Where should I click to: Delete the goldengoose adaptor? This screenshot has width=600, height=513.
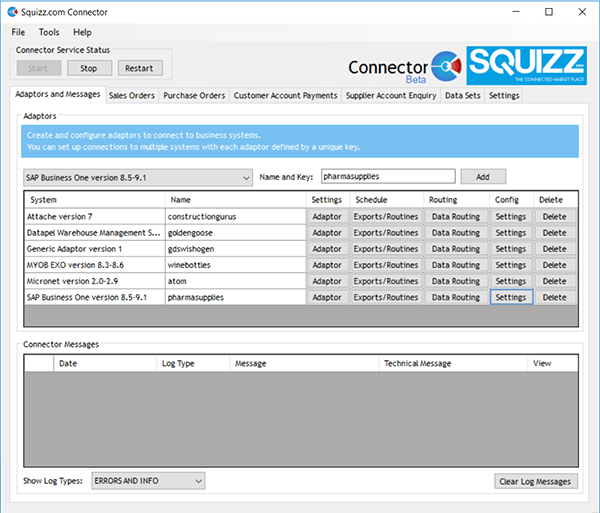pyautogui.click(x=554, y=233)
